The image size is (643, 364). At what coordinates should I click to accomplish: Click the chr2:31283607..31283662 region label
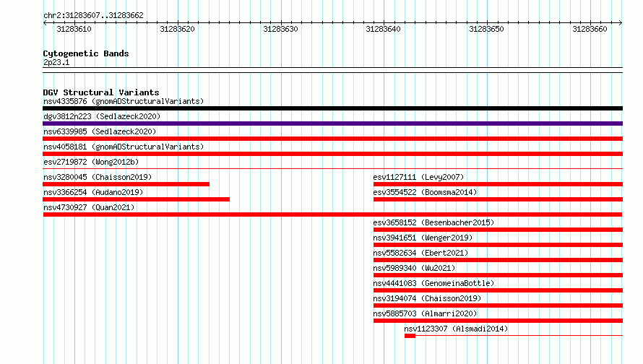[x=93, y=15]
